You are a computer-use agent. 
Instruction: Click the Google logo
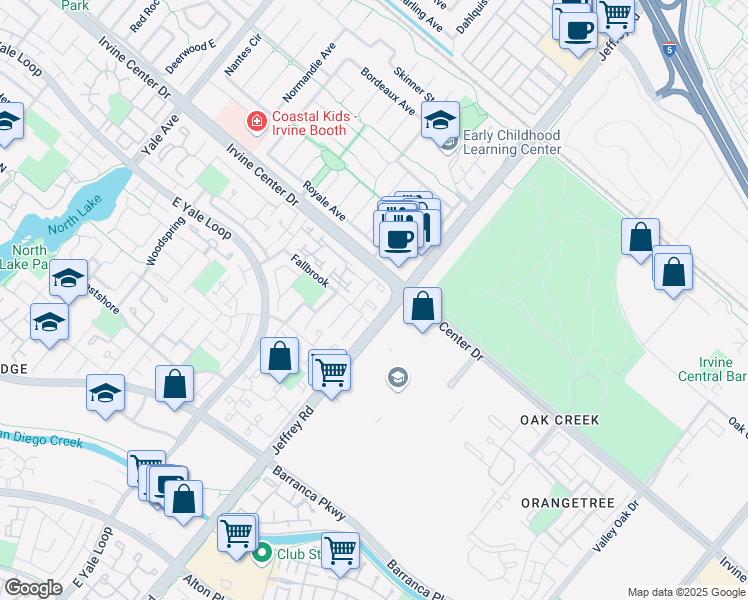(x=33, y=588)
